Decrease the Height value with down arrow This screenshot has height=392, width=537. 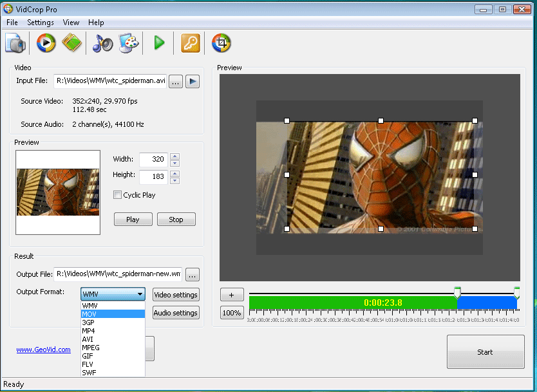pos(174,180)
